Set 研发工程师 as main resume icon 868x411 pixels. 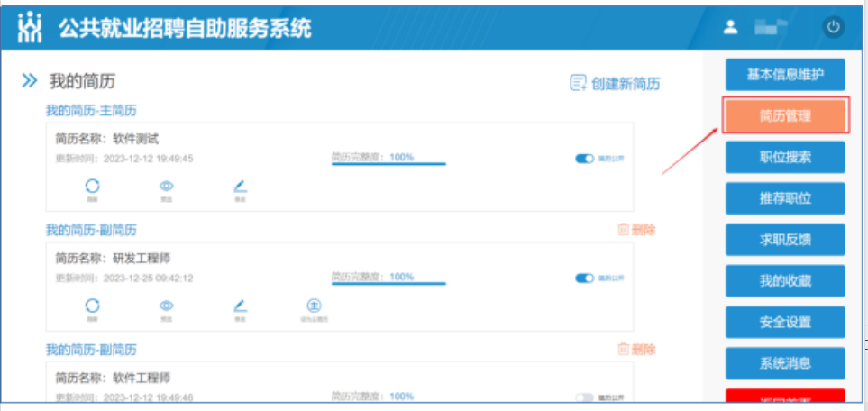pyautogui.click(x=315, y=306)
